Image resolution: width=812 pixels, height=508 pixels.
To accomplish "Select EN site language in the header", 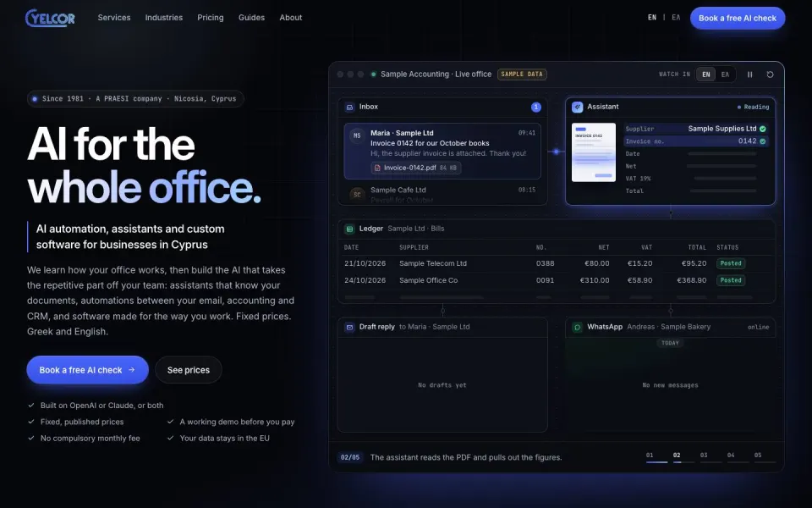I will coord(652,18).
